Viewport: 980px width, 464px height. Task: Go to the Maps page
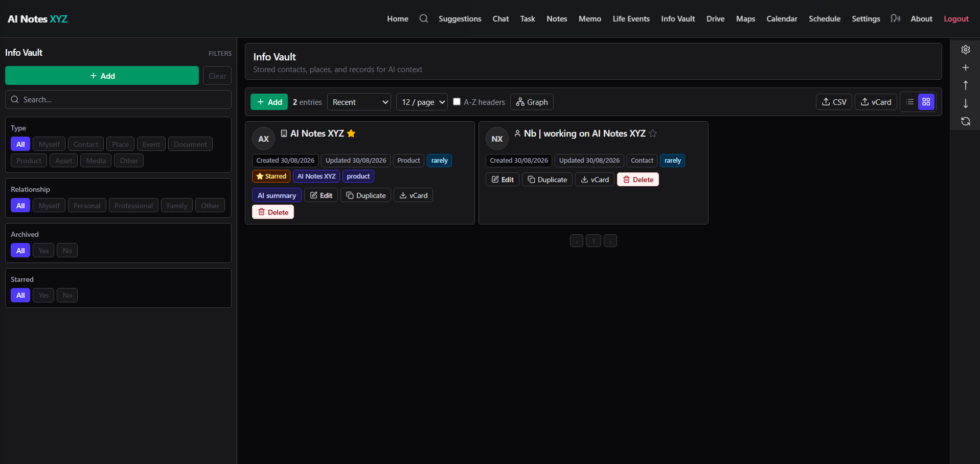[745, 18]
